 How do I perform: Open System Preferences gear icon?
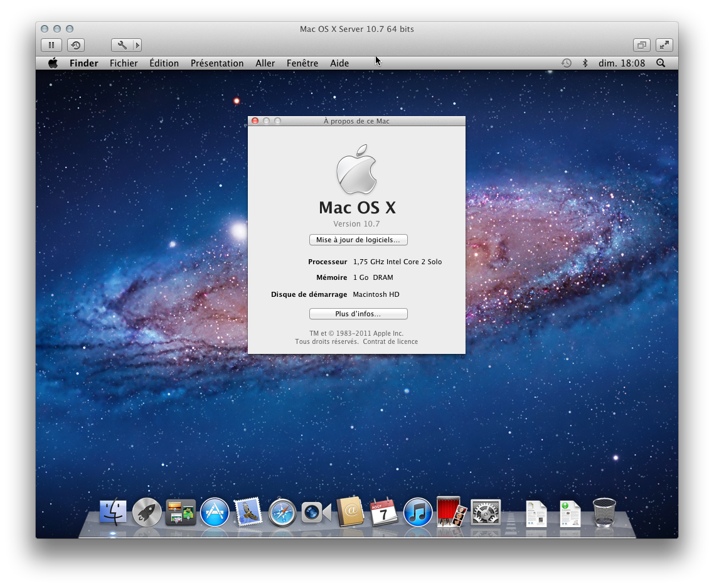[x=486, y=512]
